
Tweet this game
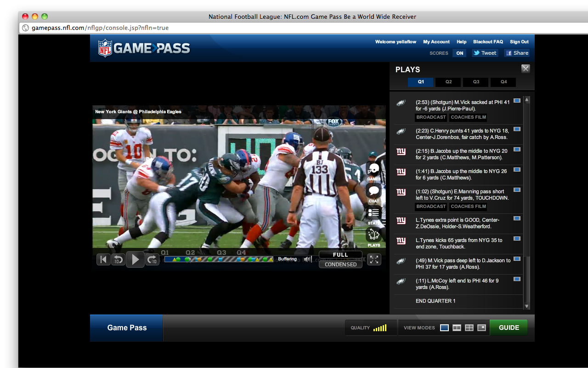click(485, 53)
